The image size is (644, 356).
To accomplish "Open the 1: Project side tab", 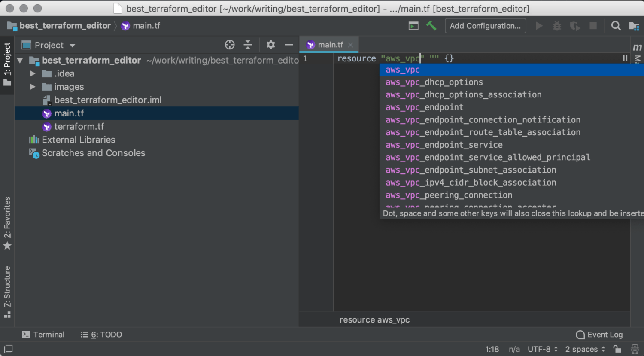I will tap(7, 64).
